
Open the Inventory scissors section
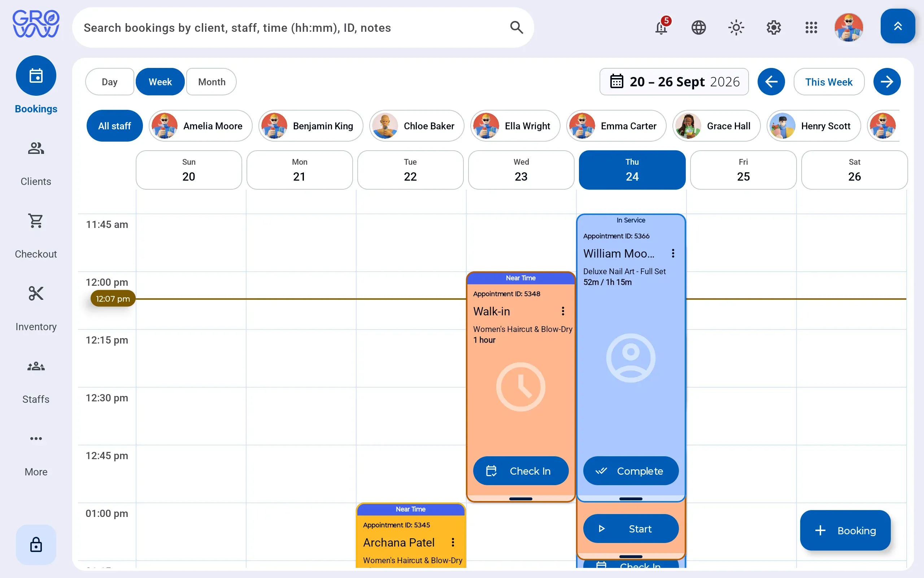click(36, 309)
